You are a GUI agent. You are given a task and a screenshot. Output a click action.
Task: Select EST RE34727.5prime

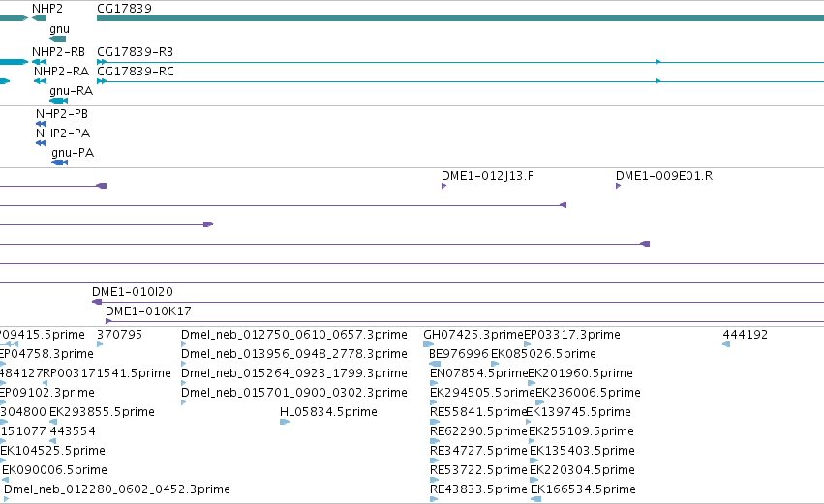[x=478, y=451]
